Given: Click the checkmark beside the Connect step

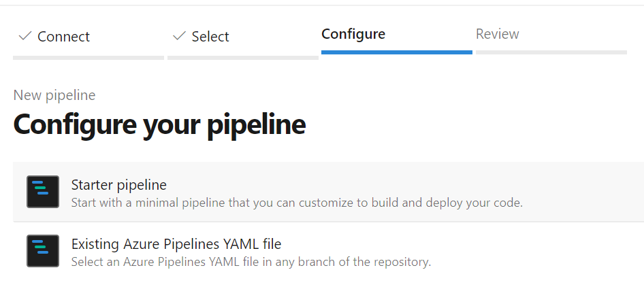Looking at the screenshot, I should (25, 36).
